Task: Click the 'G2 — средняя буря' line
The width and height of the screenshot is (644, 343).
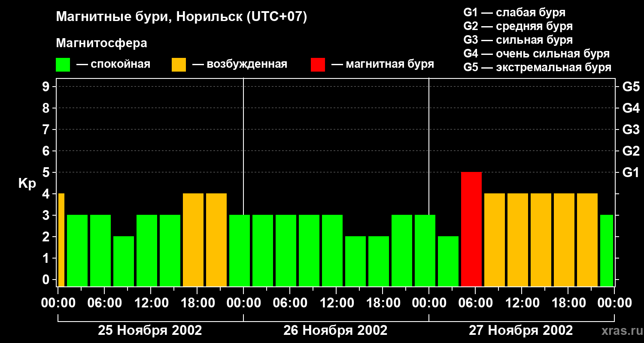Action: click(x=518, y=26)
